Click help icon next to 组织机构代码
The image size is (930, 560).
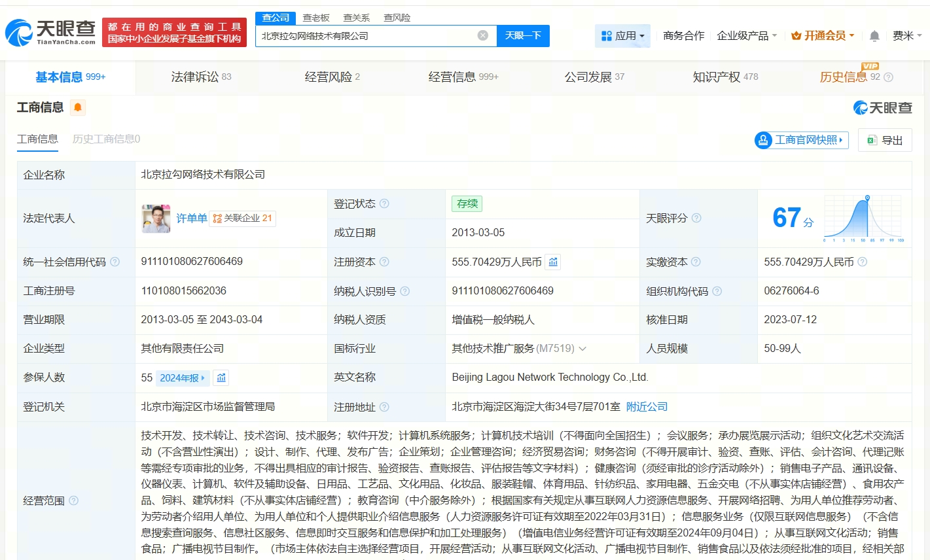point(717,291)
